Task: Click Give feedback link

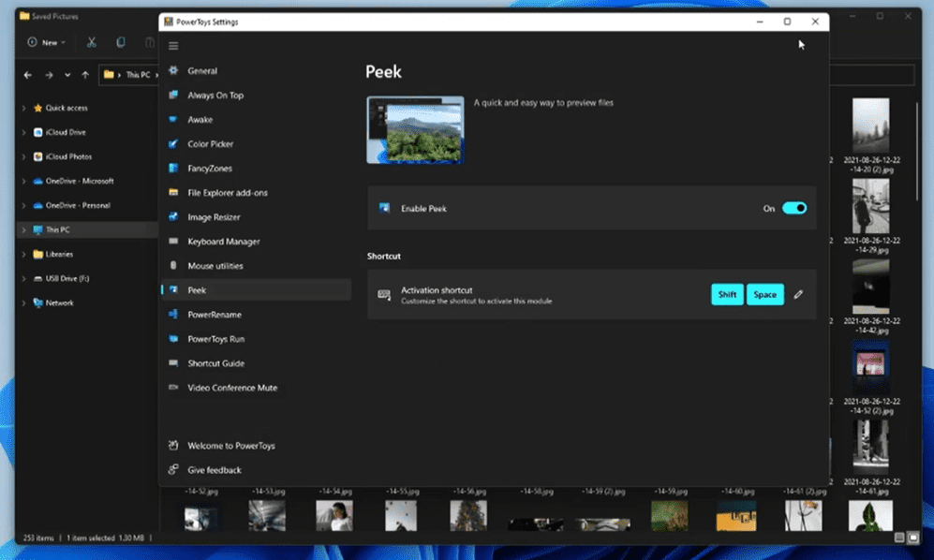Action: pyautogui.click(x=214, y=470)
